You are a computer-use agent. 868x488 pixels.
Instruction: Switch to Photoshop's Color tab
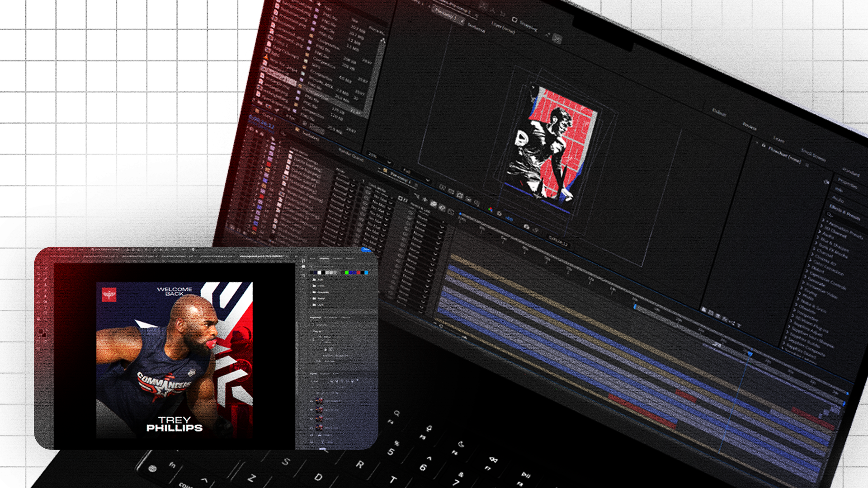click(313, 258)
